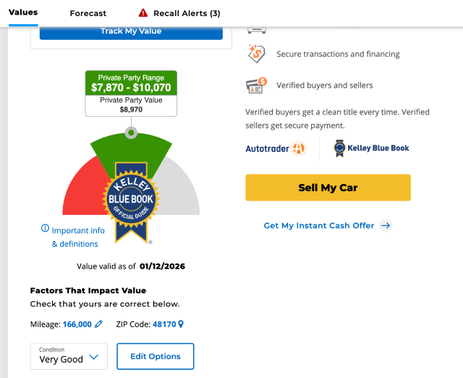463x378 pixels.
Task: Click the Autotrader logo
Action: click(x=275, y=148)
